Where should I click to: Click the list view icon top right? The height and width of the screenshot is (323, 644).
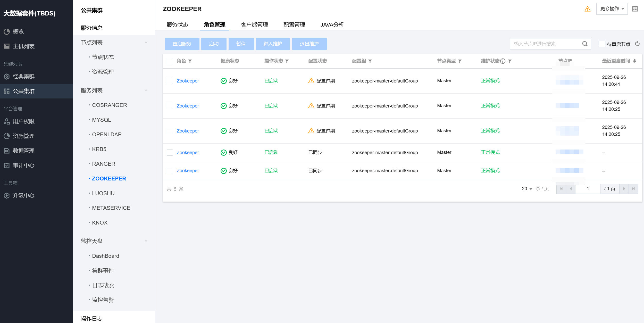[635, 9]
